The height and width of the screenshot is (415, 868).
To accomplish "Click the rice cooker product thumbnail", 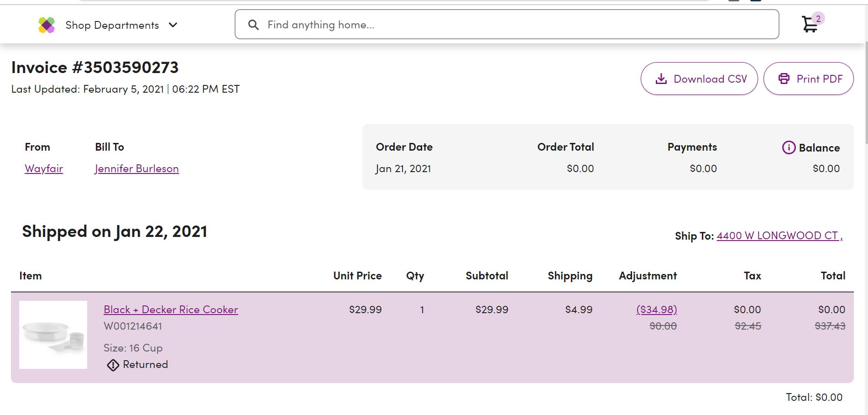I will click(x=53, y=335).
